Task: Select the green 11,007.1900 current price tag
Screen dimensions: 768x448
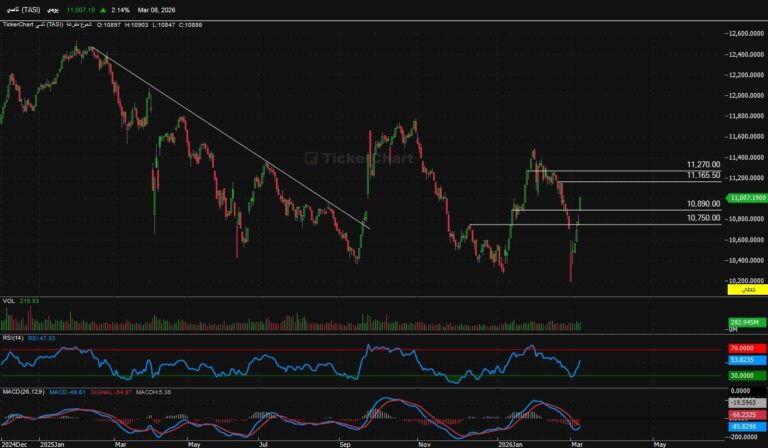Action: coord(748,199)
